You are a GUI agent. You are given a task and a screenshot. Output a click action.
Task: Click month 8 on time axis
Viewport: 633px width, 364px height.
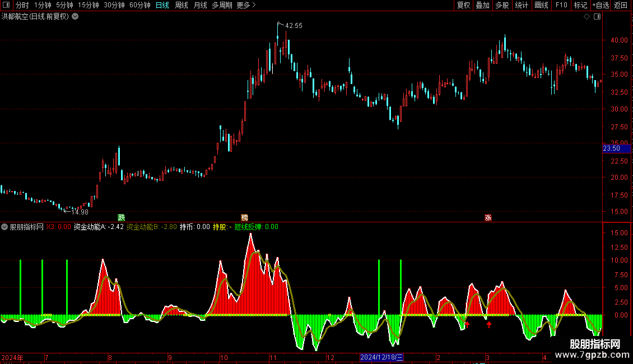click(x=110, y=357)
